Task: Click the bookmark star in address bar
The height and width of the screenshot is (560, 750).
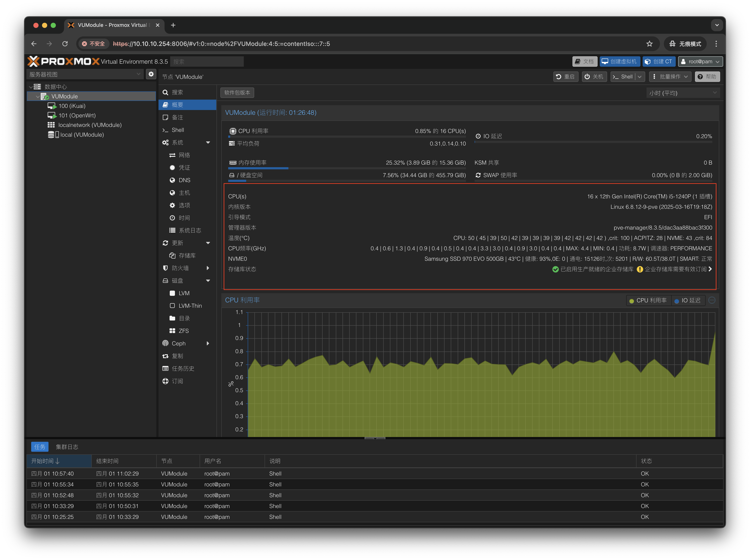Action: pyautogui.click(x=649, y=44)
